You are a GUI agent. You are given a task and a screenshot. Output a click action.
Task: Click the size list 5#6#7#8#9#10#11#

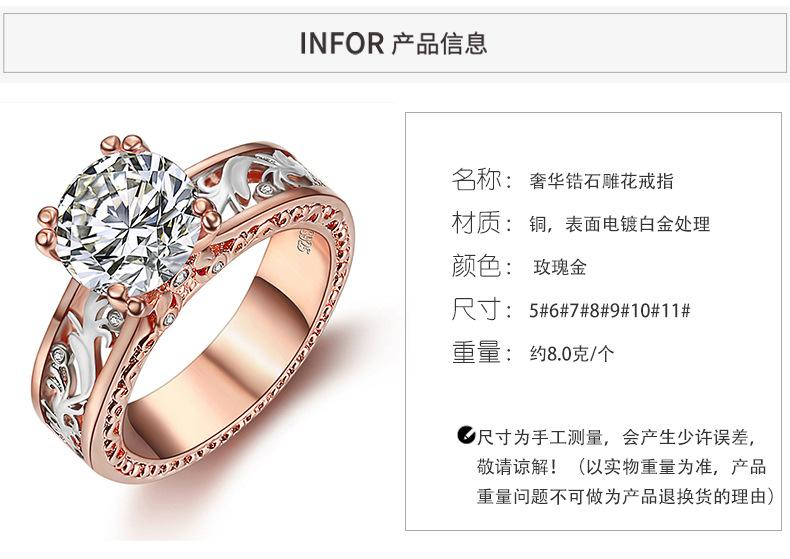(x=610, y=311)
